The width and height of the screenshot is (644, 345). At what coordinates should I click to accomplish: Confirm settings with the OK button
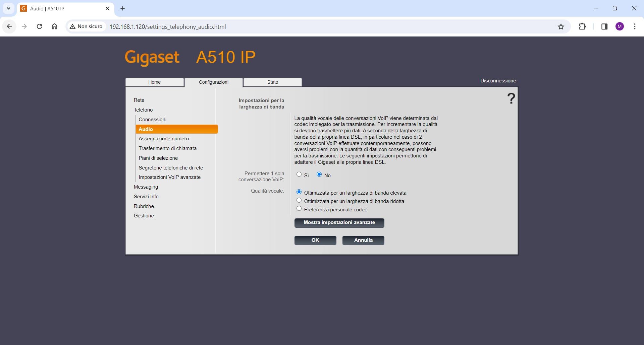(315, 240)
